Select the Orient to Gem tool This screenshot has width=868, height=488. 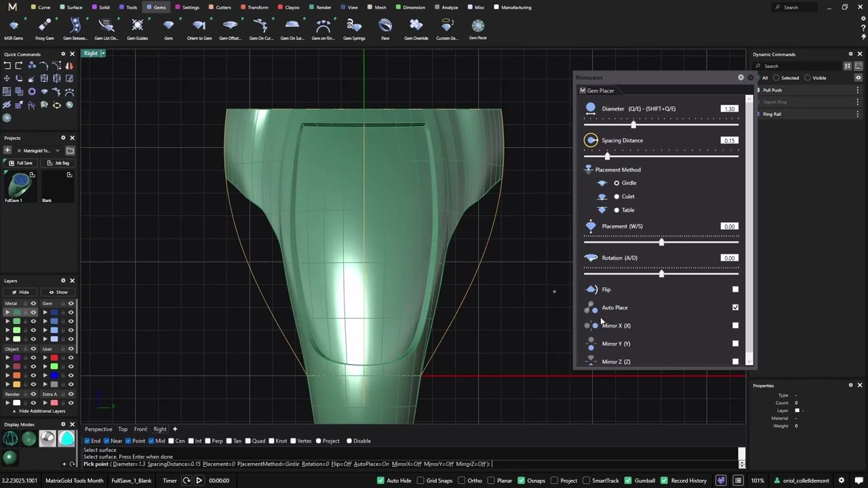pyautogui.click(x=199, y=29)
